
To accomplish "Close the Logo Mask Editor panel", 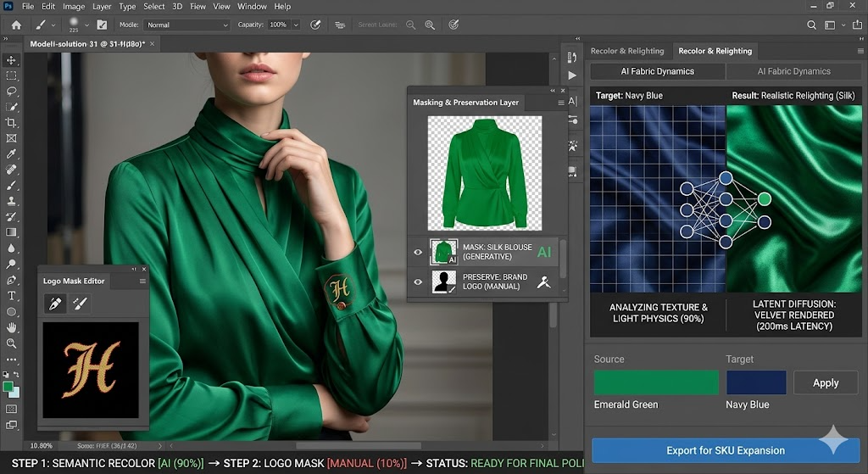I will [144, 269].
